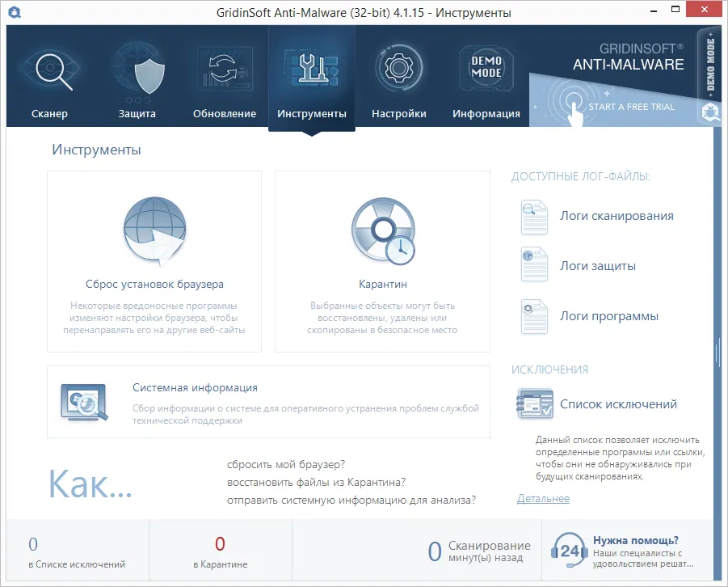Click the side panel grip handle on right edge
Screen dimensions: 728x587
click(x=717, y=353)
